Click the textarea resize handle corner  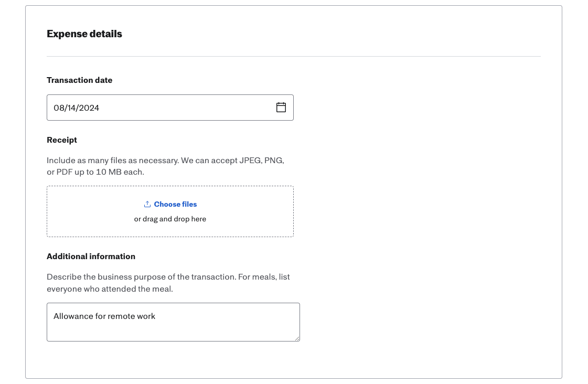(x=297, y=338)
